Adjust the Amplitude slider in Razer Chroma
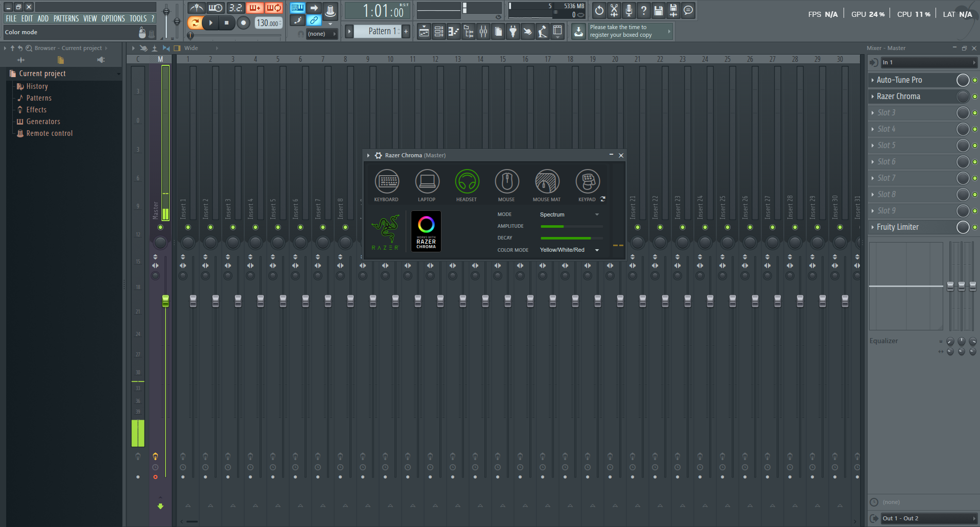 click(x=572, y=226)
